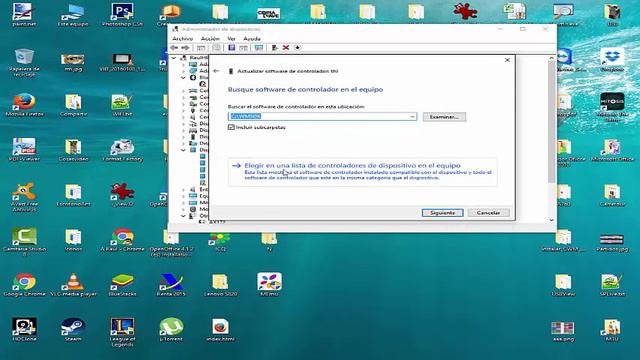This screenshot has width=640, height=360.
Task: Open the Papelera de reciclaje icon
Action: pyautogui.click(x=24, y=62)
